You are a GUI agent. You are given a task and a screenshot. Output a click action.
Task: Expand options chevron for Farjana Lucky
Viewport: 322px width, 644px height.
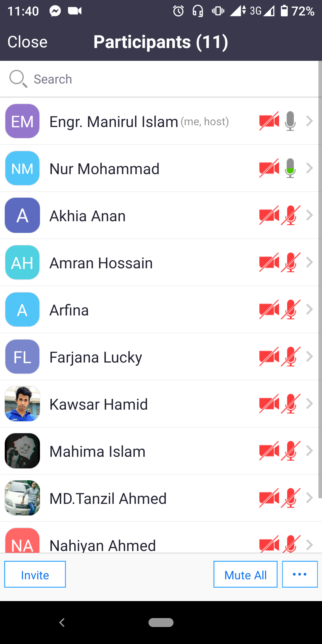[309, 357]
